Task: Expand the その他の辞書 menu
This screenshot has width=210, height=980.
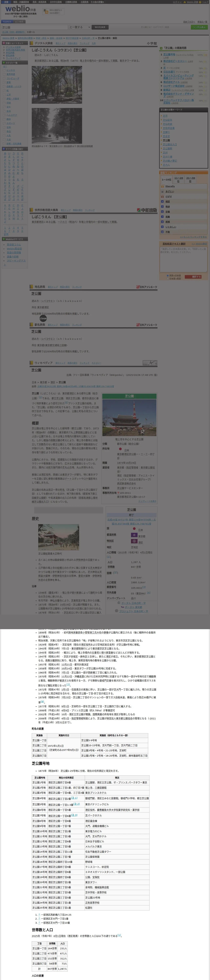Action: click(97, 2)
